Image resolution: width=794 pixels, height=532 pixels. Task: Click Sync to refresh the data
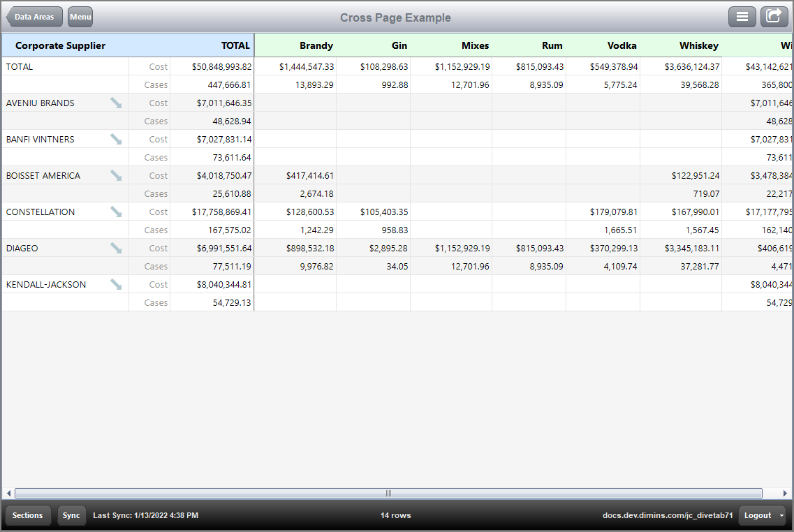[71, 515]
